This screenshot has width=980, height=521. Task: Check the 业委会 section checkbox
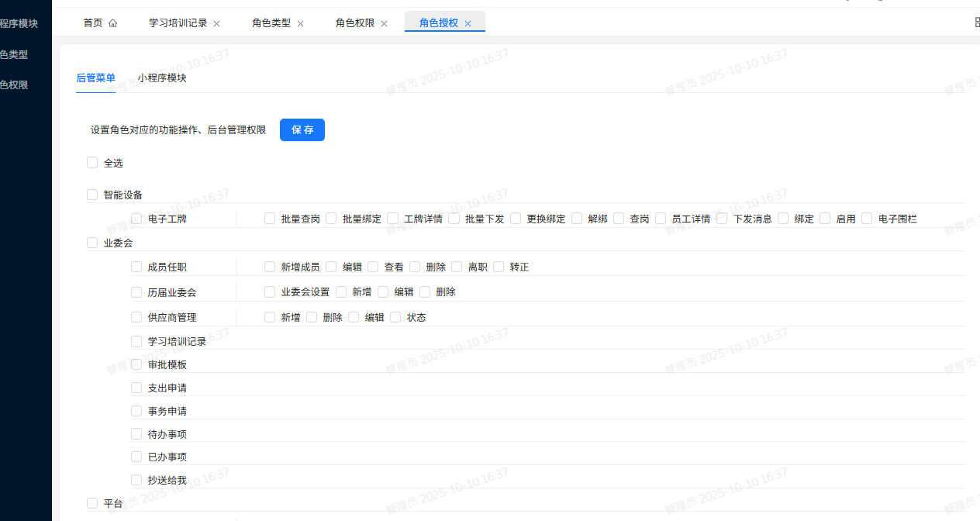click(92, 243)
